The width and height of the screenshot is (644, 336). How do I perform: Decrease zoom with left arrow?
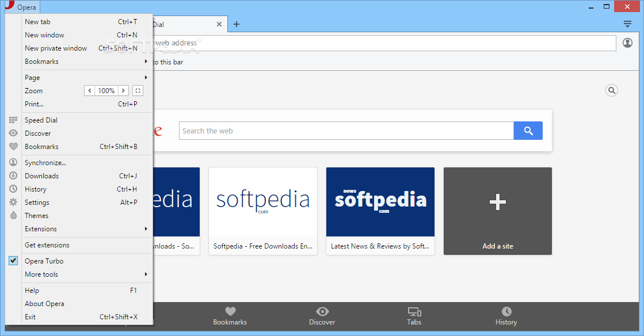pos(90,91)
